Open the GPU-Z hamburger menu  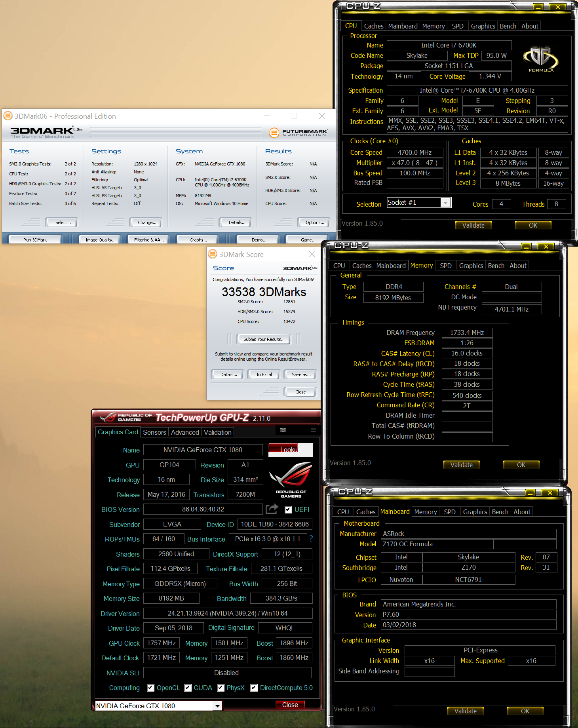[313, 430]
